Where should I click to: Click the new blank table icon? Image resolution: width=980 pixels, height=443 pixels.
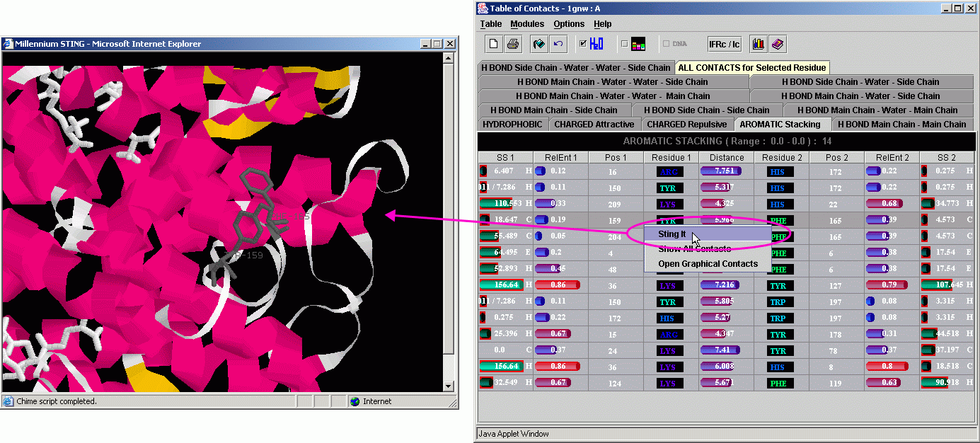pyautogui.click(x=494, y=44)
